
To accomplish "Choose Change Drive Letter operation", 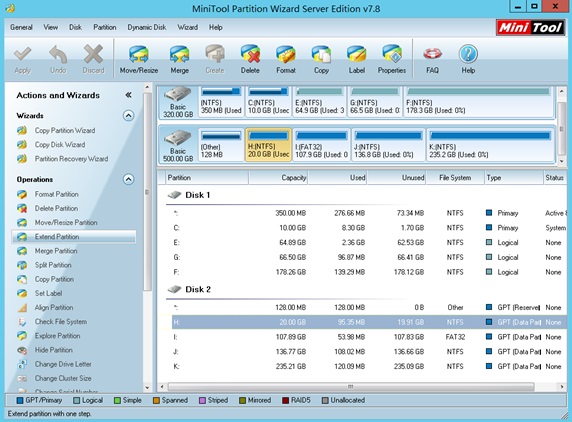I will click(63, 364).
